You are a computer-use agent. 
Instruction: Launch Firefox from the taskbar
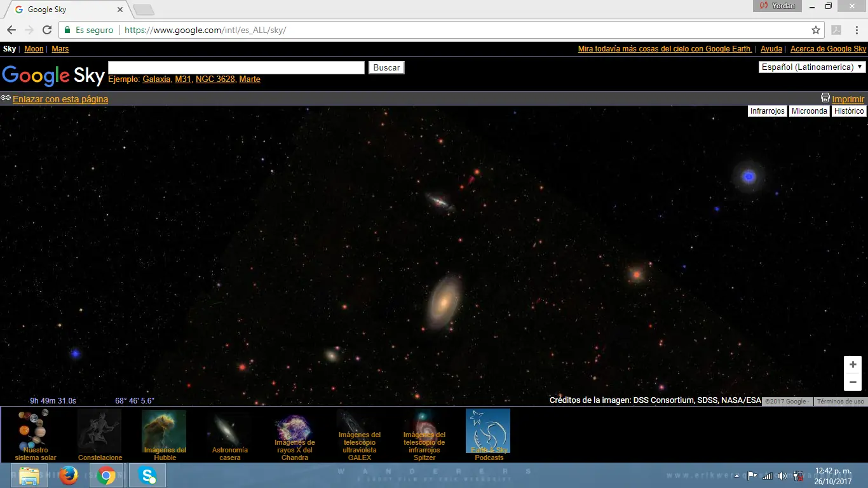pos(68,475)
